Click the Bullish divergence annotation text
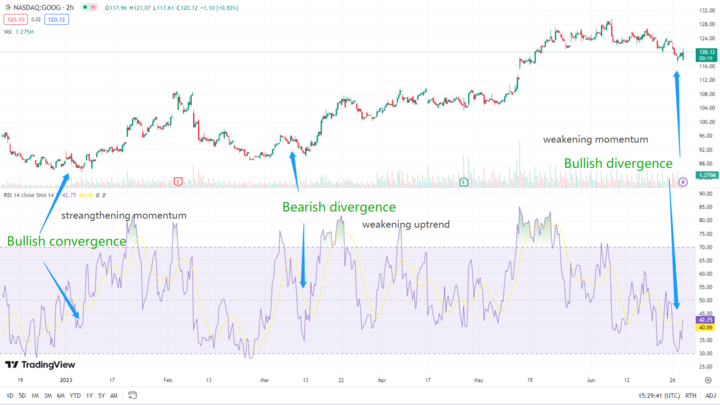Image resolution: width=720 pixels, height=405 pixels. click(x=618, y=163)
